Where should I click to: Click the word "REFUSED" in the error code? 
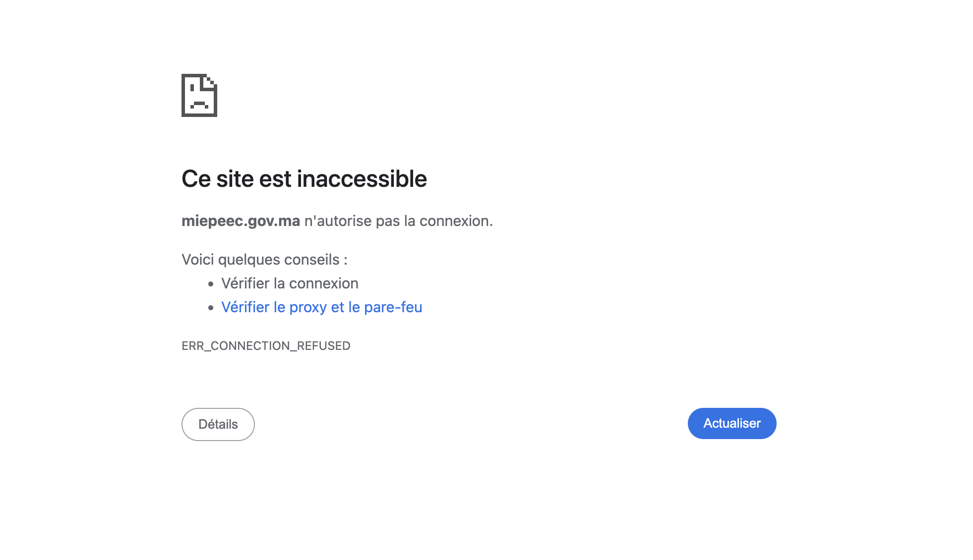tap(323, 346)
